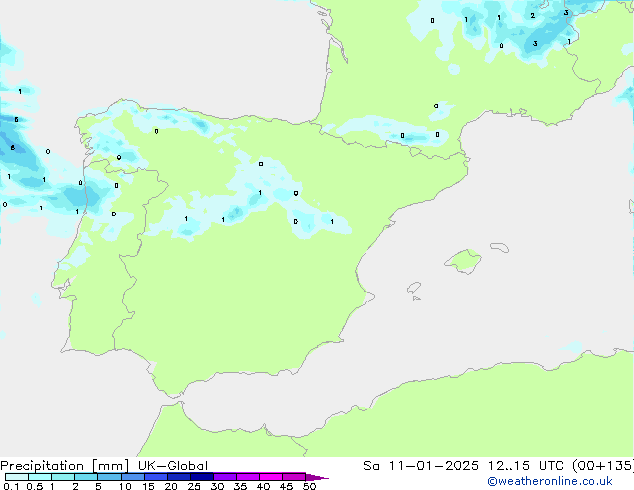
Task: Click the 30–35 mm purple swatch
Action: [x=225, y=477]
